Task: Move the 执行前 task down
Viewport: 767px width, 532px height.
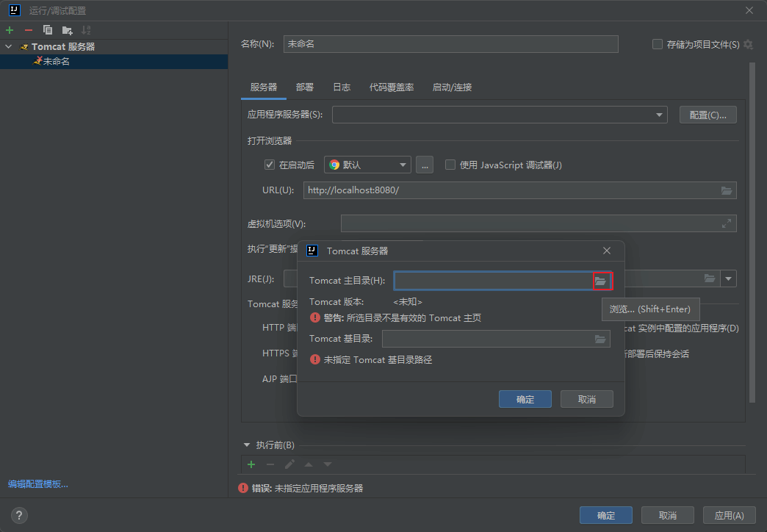Action: [328, 464]
